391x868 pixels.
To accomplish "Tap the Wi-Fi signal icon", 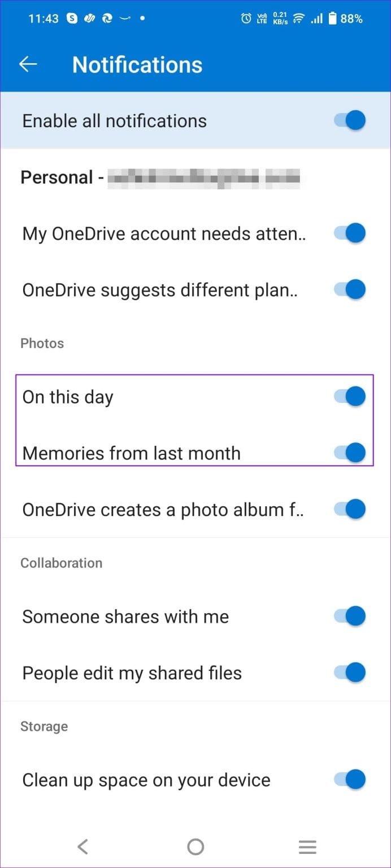I will [298, 19].
